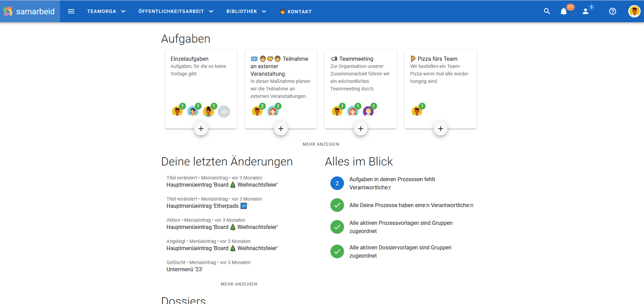Add a new Einzelaufgaben task
This screenshot has width=644, height=304.
(201, 129)
